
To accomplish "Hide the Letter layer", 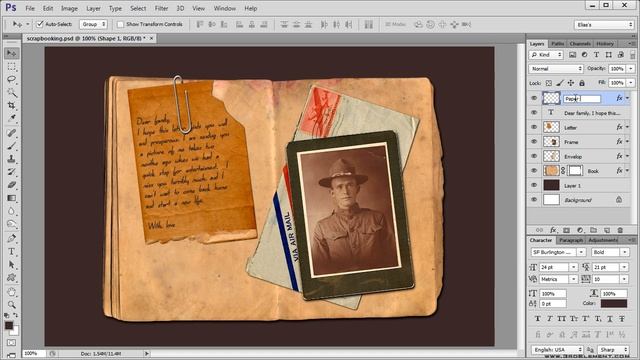I will click(x=534, y=127).
